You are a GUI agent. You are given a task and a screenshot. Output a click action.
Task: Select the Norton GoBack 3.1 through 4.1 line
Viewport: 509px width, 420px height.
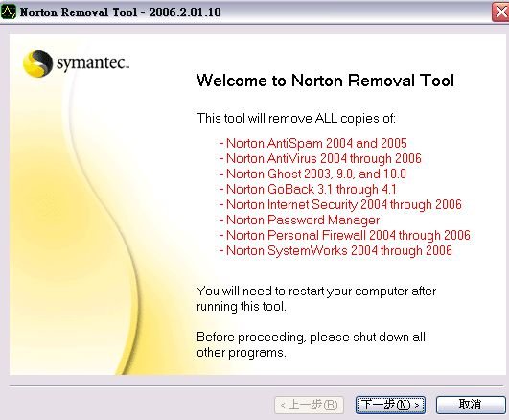(x=308, y=189)
